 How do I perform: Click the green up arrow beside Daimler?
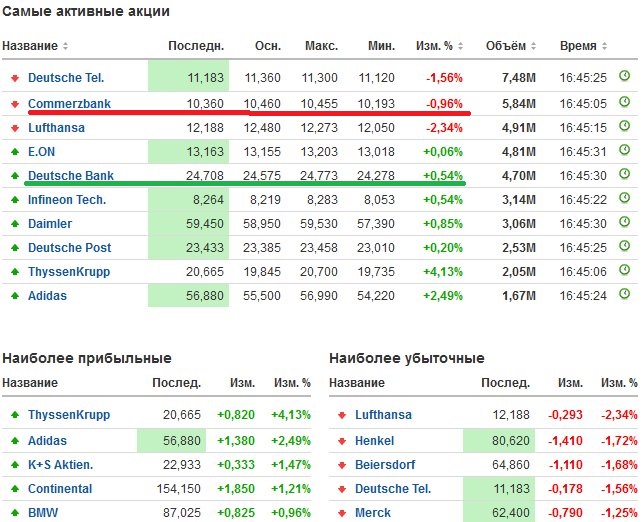point(14,224)
